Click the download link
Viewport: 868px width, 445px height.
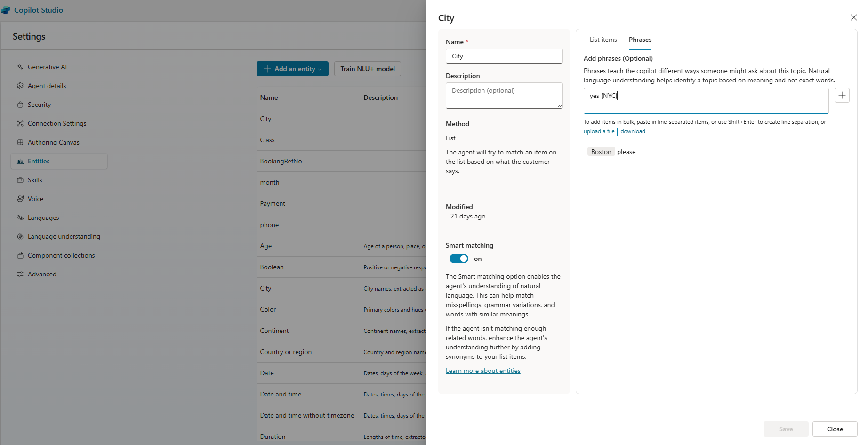click(633, 131)
